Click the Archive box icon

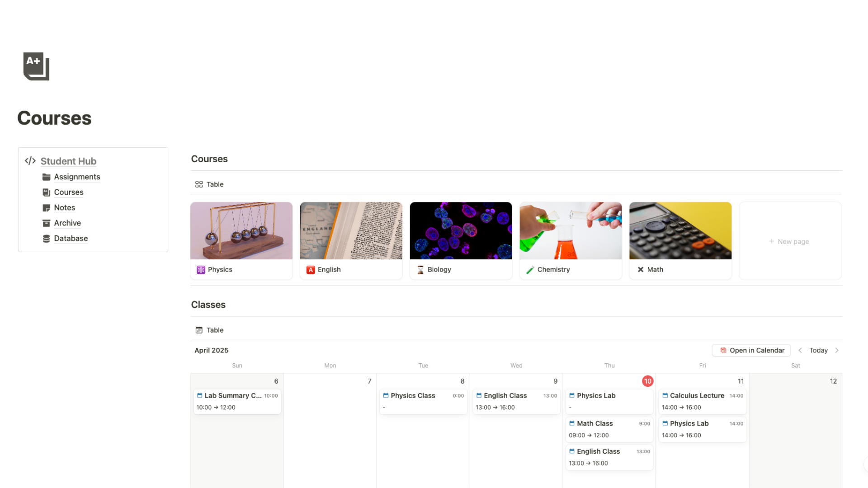point(47,223)
